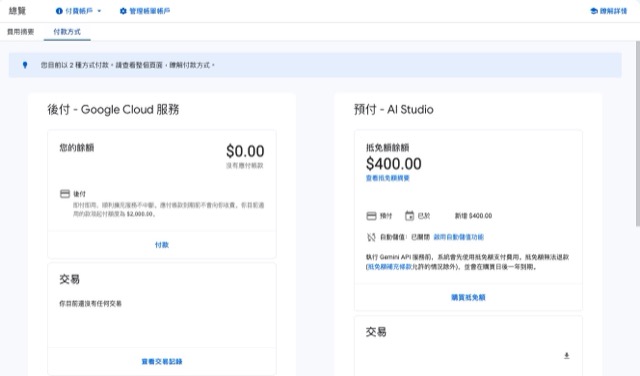The width and height of the screenshot is (640, 376).
Task: Click the page vertical scrollbar
Action: click(638, 133)
